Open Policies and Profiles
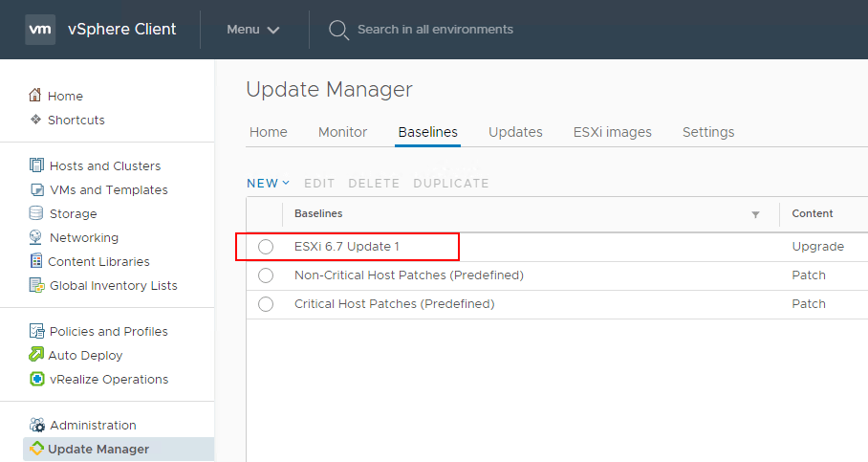Screen dimensions: 868x462 point(109,331)
